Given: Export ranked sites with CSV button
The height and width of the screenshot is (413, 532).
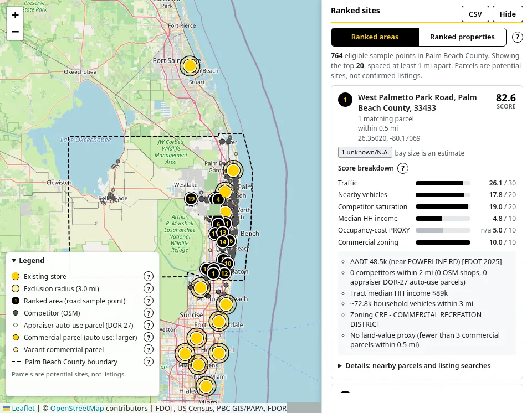Looking at the screenshot, I should click(x=475, y=14).
